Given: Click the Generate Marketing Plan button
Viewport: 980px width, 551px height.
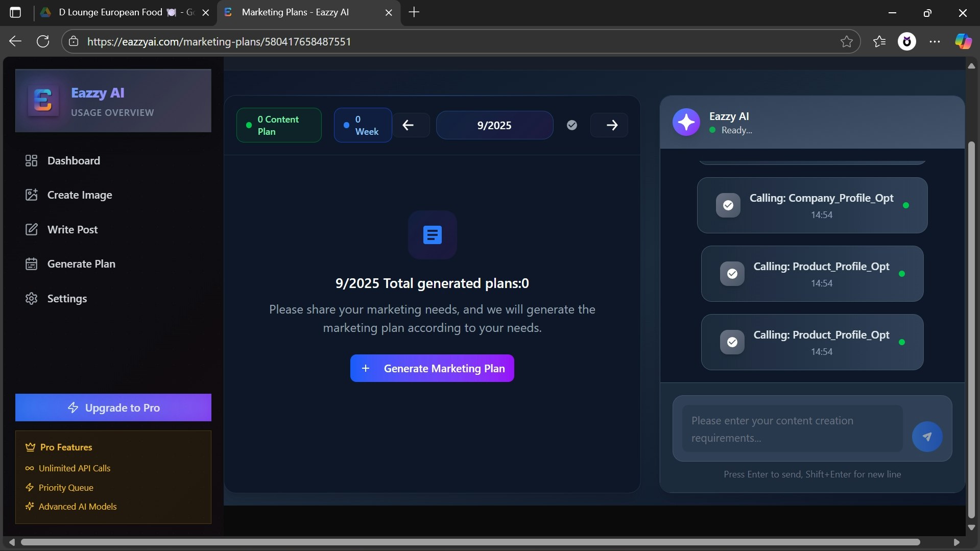Looking at the screenshot, I should 432,368.
